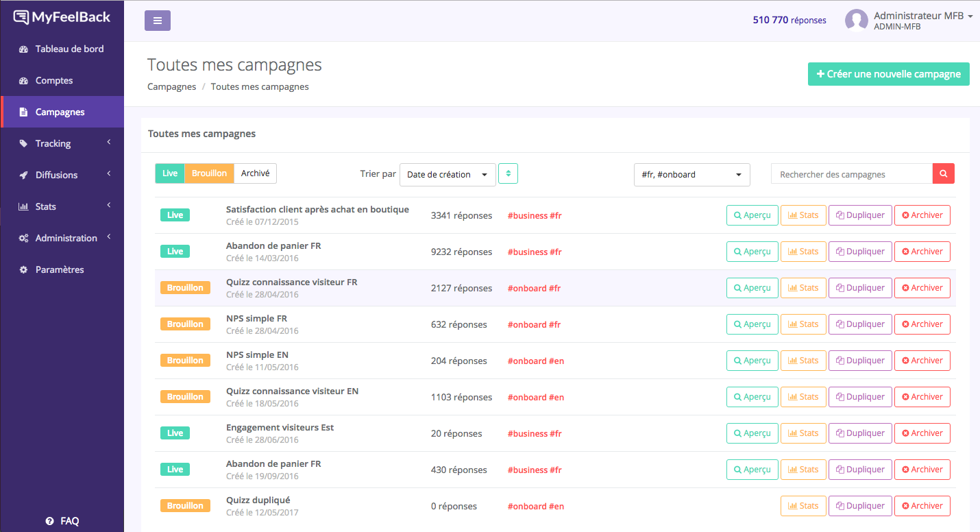Toggle the Brouillon filter button
The width and height of the screenshot is (980, 532).
(x=209, y=173)
